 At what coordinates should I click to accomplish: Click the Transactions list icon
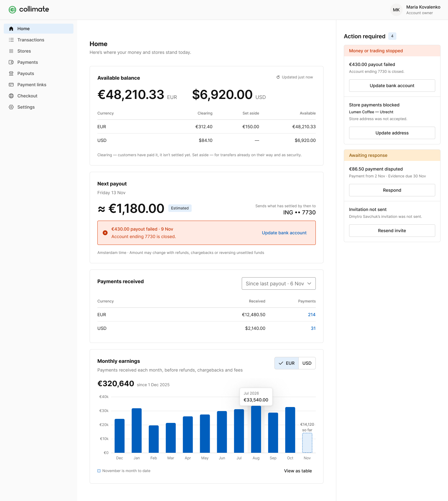[11, 40]
